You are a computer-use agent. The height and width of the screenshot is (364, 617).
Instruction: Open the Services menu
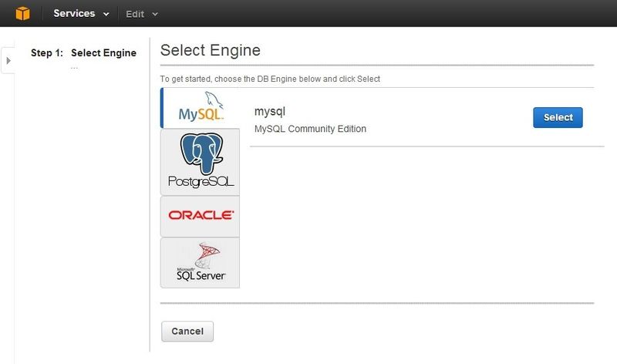pos(81,13)
